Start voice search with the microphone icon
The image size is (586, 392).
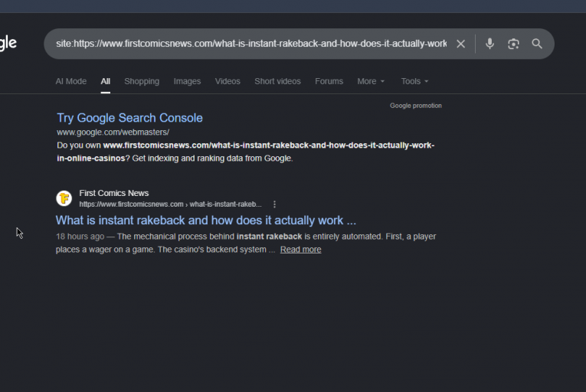point(489,44)
